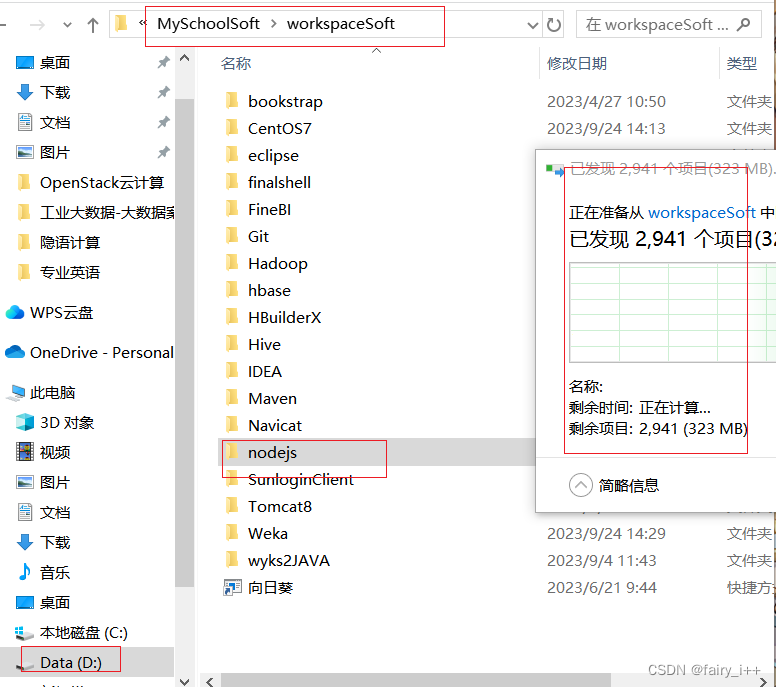Image resolution: width=776 pixels, height=687 pixels.
Task: Select the eclipse folder icon
Action: (232, 155)
